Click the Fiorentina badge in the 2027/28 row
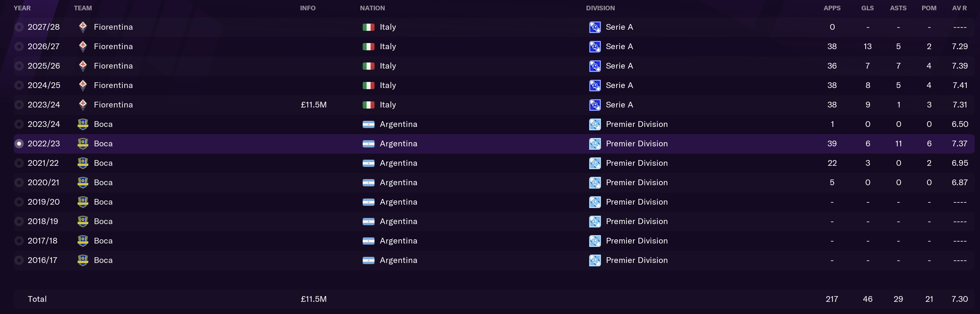Viewport: 980px width, 314px height. (83, 27)
